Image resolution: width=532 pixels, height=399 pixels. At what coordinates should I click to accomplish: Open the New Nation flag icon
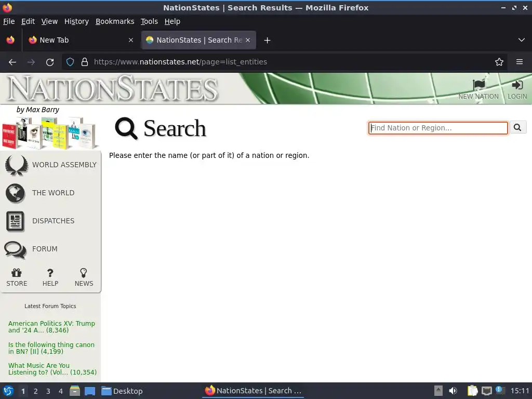pyautogui.click(x=478, y=85)
